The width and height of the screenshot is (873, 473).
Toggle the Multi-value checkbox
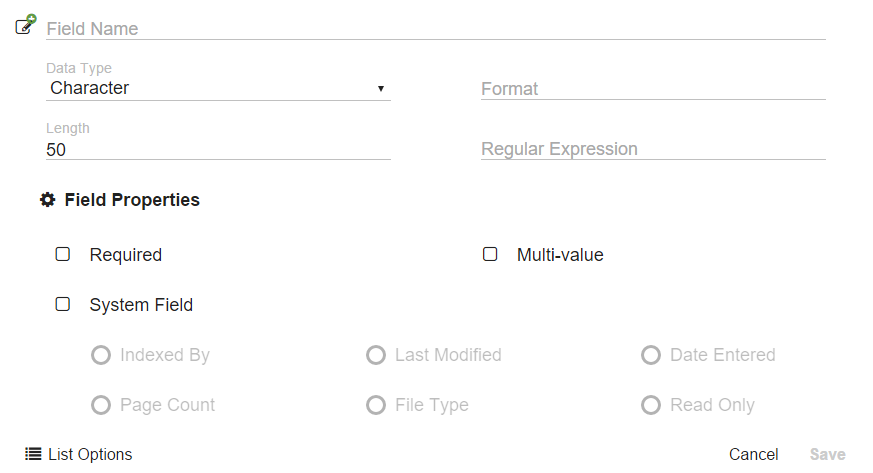coord(490,254)
